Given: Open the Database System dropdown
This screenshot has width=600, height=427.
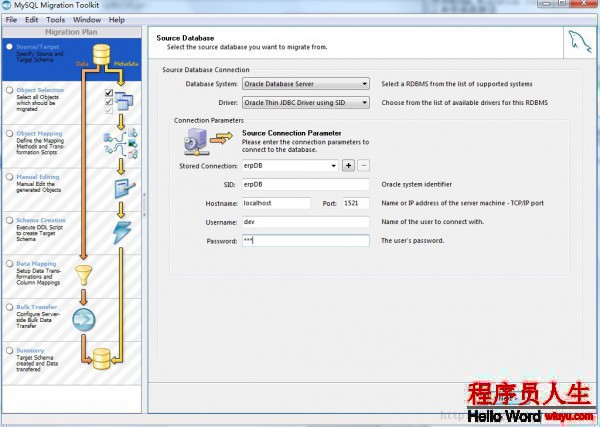Looking at the screenshot, I should (306, 84).
